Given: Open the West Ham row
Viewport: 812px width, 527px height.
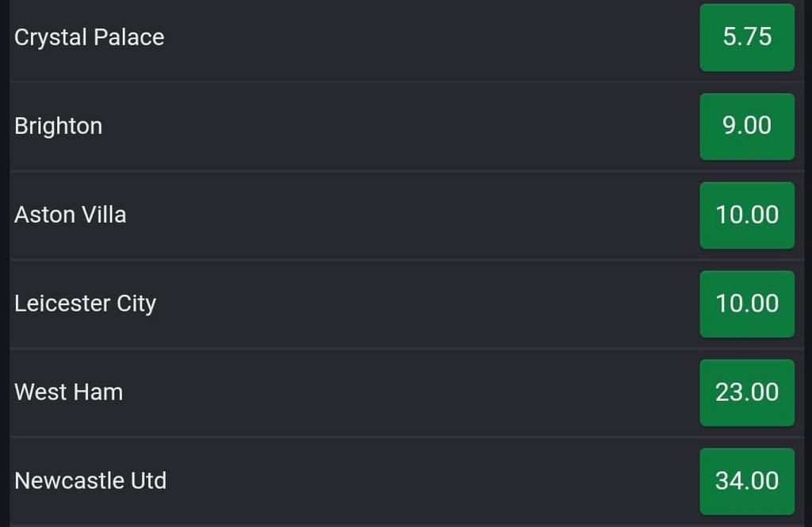Looking at the screenshot, I should [x=357, y=392].
